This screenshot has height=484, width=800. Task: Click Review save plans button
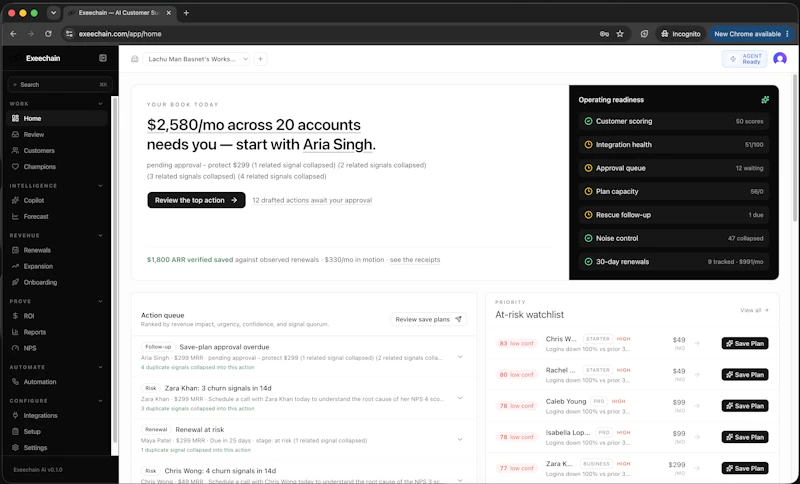(429, 319)
